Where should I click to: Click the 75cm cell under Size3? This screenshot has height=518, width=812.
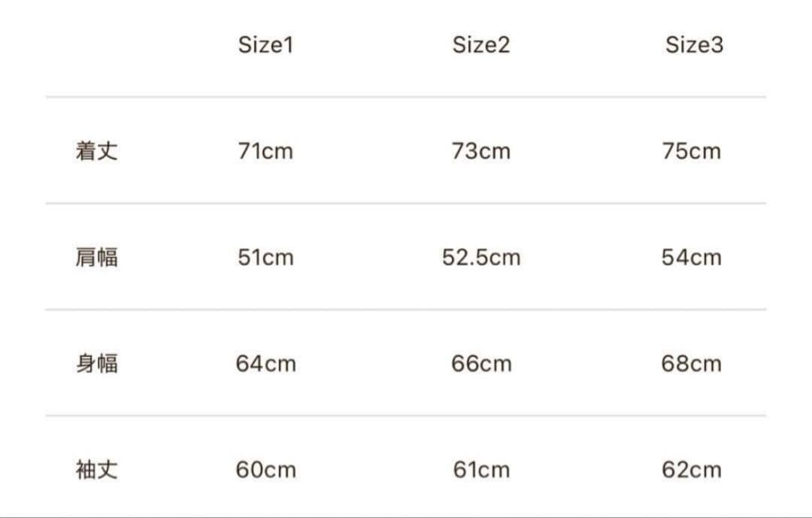pyautogui.click(x=692, y=151)
